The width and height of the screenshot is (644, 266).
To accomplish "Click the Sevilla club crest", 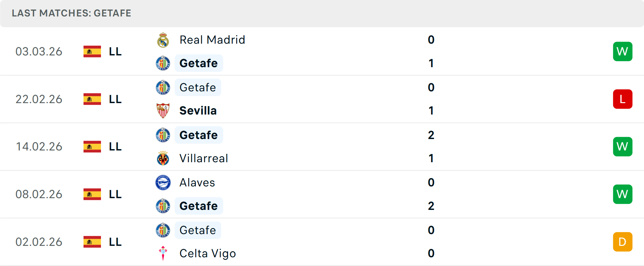I will (x=163, y=110).
